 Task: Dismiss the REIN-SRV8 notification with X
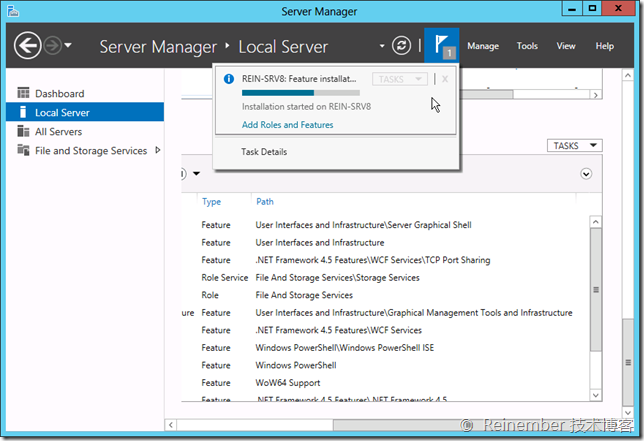click(x=445, y=79)
